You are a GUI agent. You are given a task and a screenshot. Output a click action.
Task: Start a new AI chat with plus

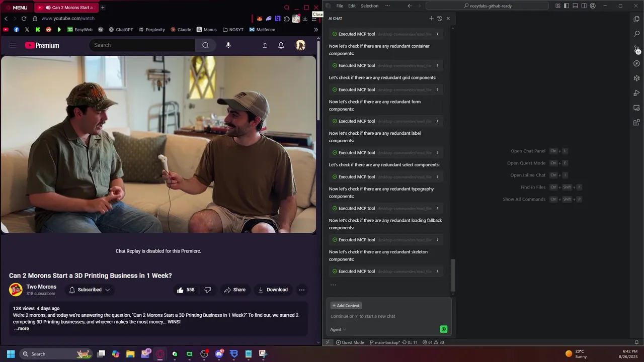coord(431,19)
